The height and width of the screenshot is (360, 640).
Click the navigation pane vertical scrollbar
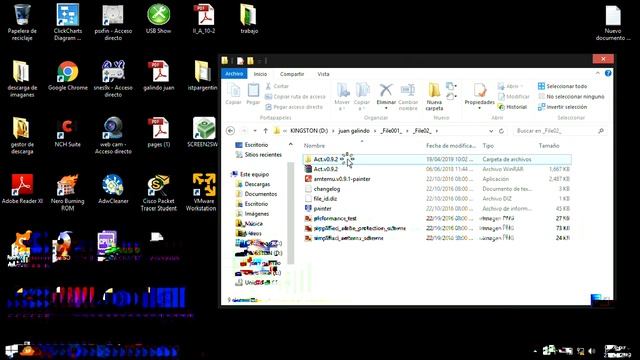(x=291, y=212)
